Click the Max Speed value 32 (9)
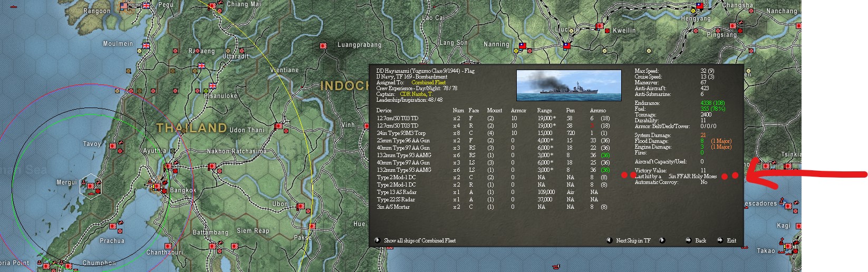The image size is (868, 272). pyautogui.click(x=707, y=71)
